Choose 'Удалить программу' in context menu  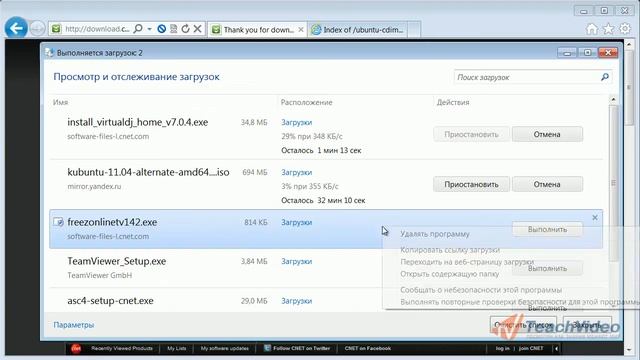[435, 234]
